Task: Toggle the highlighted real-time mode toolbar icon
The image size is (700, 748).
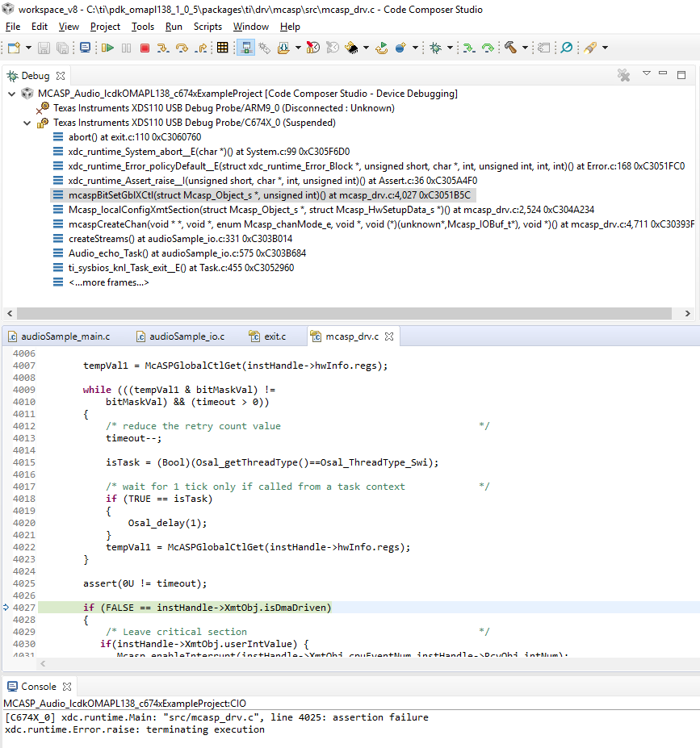Action: pyautogui.click(x=245, y=48)
